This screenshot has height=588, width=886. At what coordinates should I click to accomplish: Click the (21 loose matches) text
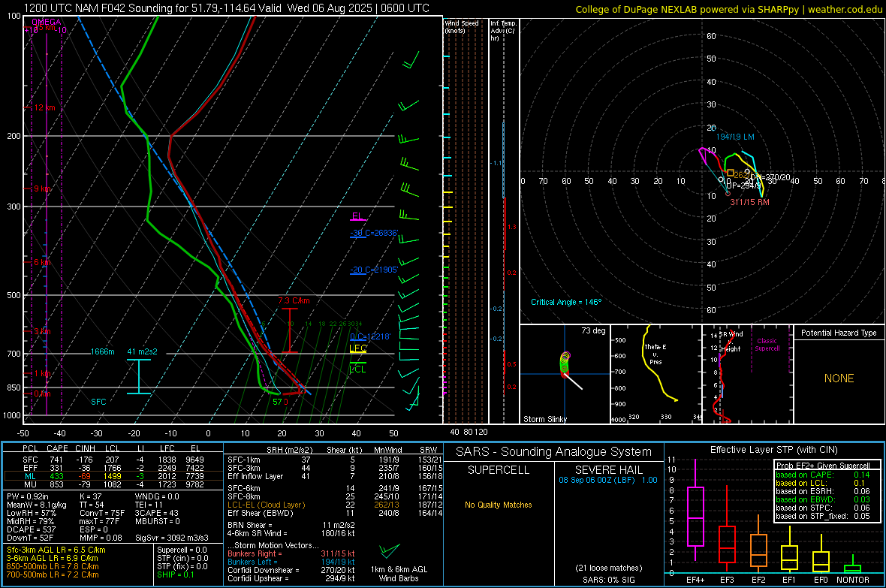click(x=608, y=568)
